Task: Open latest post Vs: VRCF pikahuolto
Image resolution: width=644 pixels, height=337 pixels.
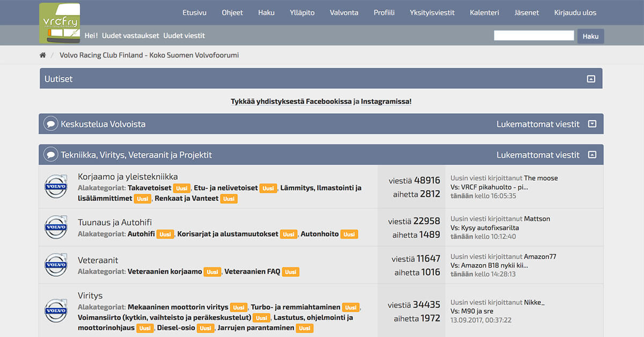Action: tap(489, 187)
